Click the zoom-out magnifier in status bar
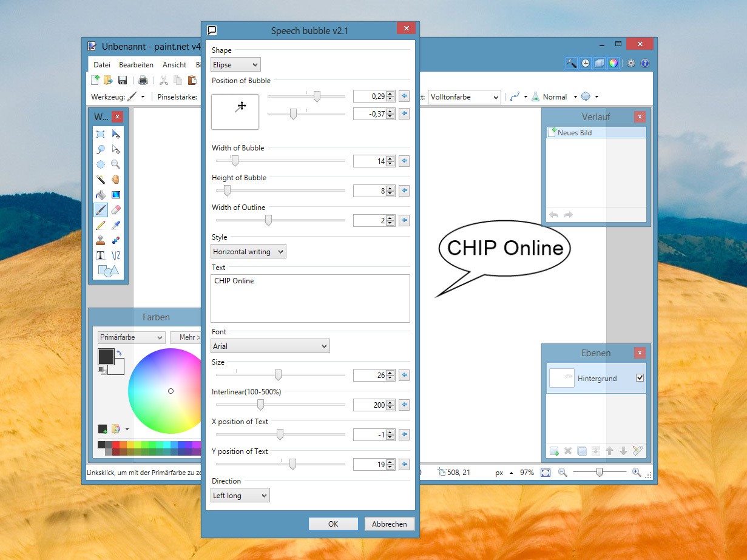 [563, 472]
